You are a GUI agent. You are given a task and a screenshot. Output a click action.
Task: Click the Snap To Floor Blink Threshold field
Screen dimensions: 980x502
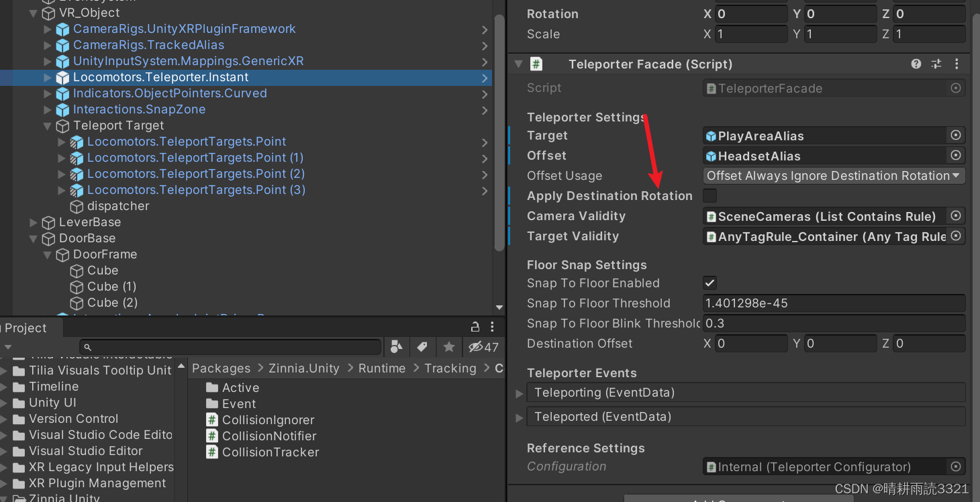pos(834,323)
